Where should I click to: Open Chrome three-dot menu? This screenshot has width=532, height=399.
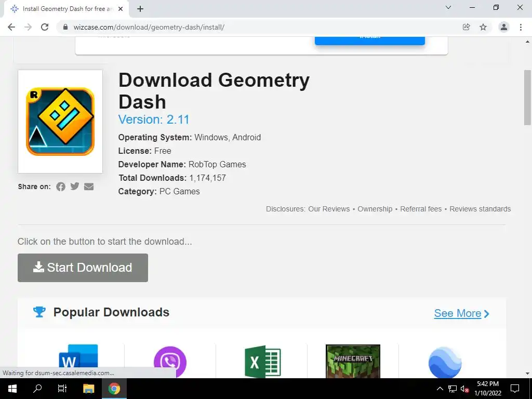[521, 27]
